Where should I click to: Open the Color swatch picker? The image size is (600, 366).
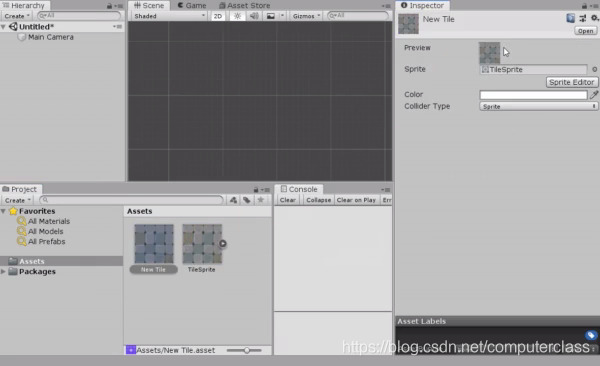coord(533,95)
